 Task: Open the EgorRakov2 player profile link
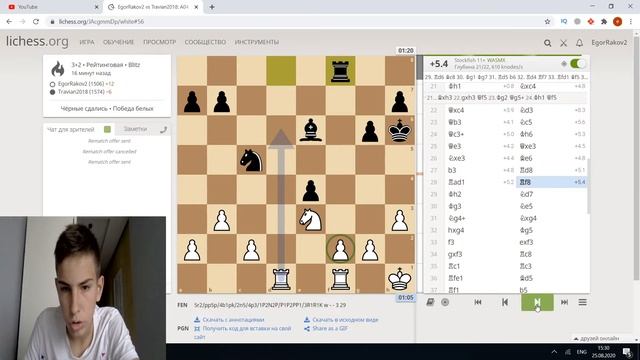81,84
